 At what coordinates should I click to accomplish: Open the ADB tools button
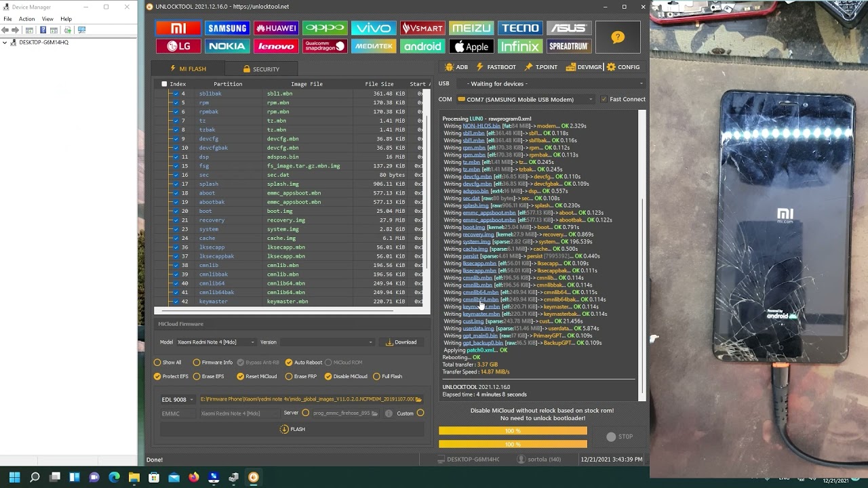tap(456, 67)
